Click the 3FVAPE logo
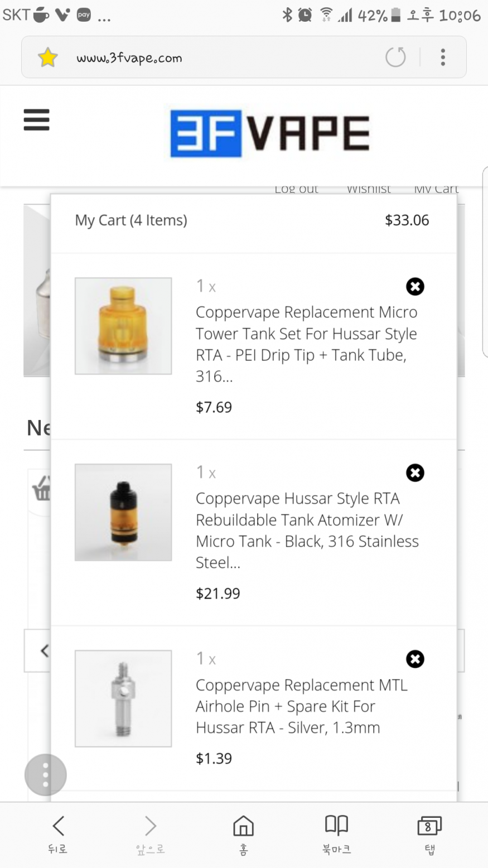Image resolution: width=488 pixels, height=868 pixels. (269, 133)
